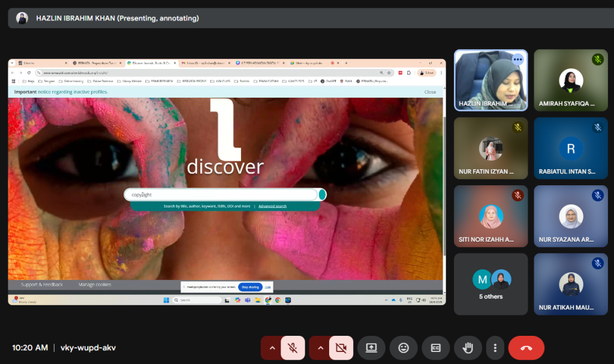
Task: Open the ChatGPT bookmark
Action: click(x=328, y=81)
